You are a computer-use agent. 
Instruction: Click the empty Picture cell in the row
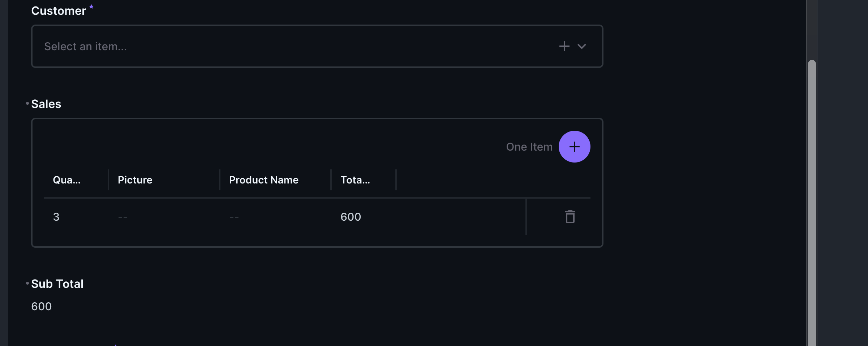[x=123, y=217]
